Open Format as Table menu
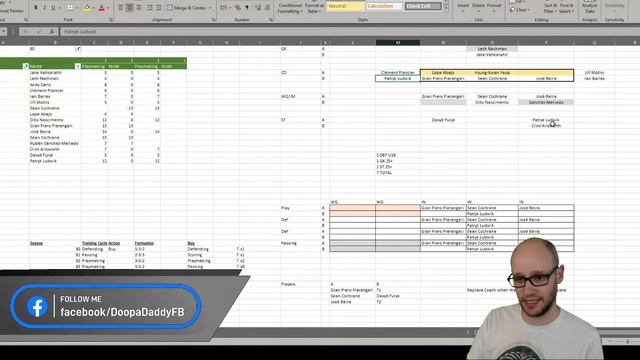This screenshot has width=640, height=360. click(313, 8)
